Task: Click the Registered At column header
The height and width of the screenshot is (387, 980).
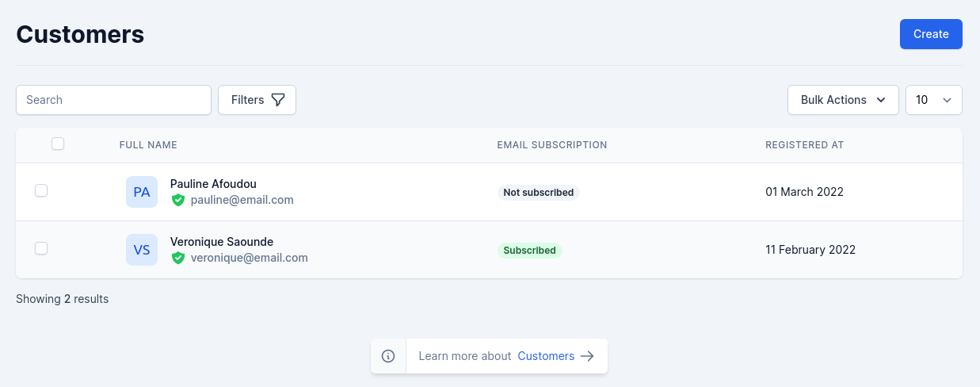Action: click(804, 145)
